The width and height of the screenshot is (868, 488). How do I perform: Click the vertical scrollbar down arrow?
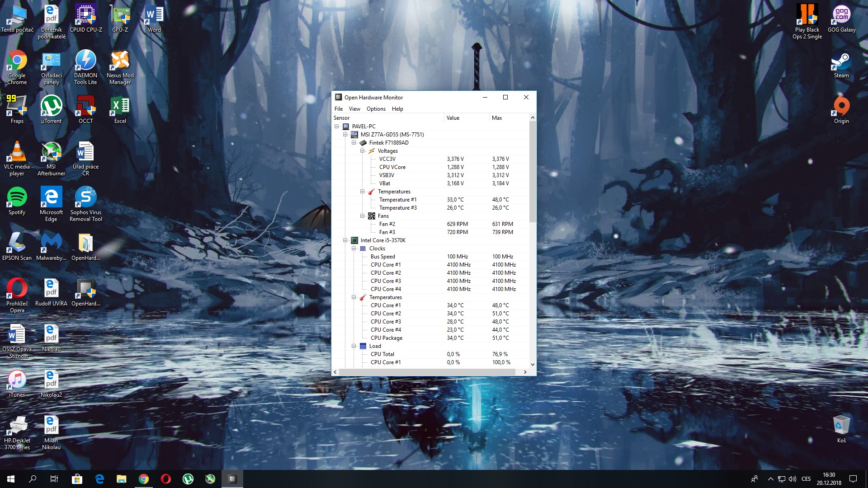coord(533,364)
